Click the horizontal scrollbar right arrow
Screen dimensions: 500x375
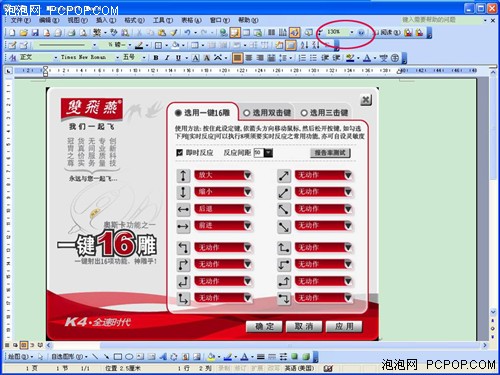pyautogui.click(x=485, y=345)
